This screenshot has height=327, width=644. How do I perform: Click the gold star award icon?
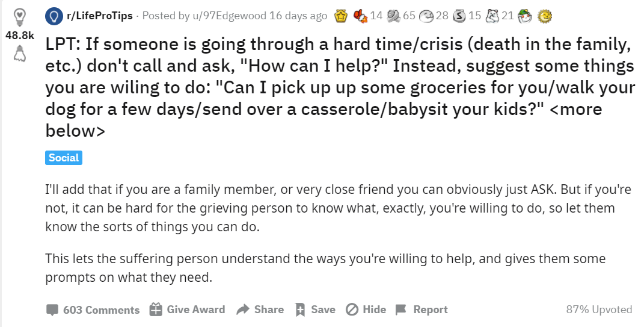coord(341,16)
